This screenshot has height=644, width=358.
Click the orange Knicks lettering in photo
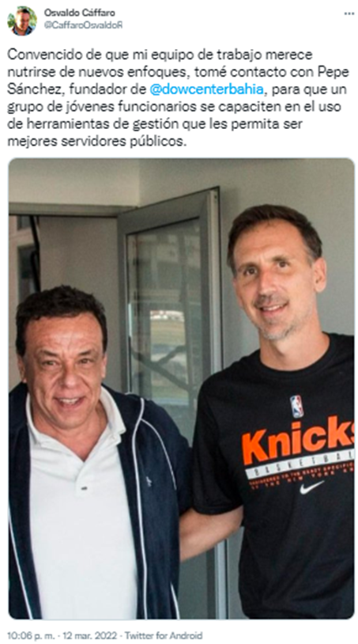pos(298,441)
